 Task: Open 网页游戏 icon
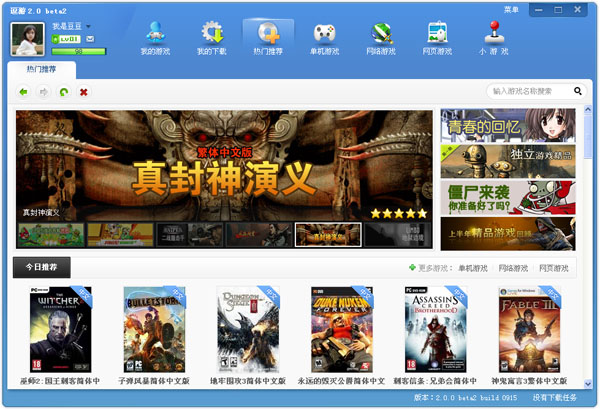pyautogui.click(x=437, y=32)
